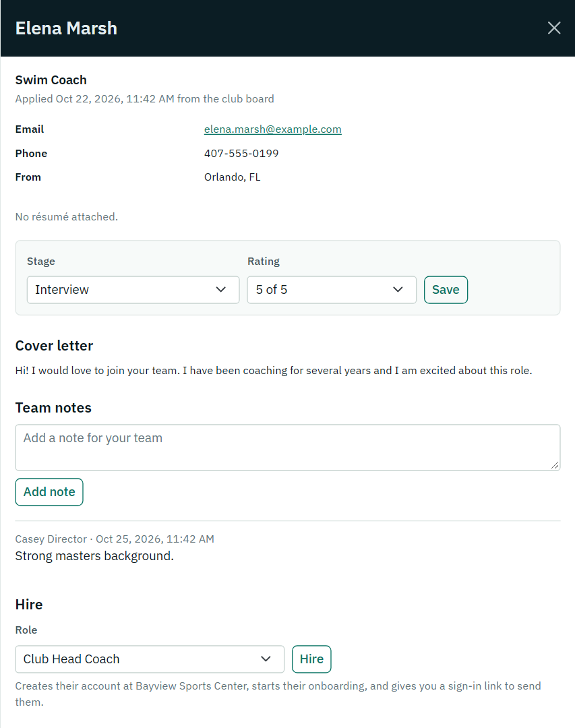Click the Casey Director note timestamp

coord(115,539)
